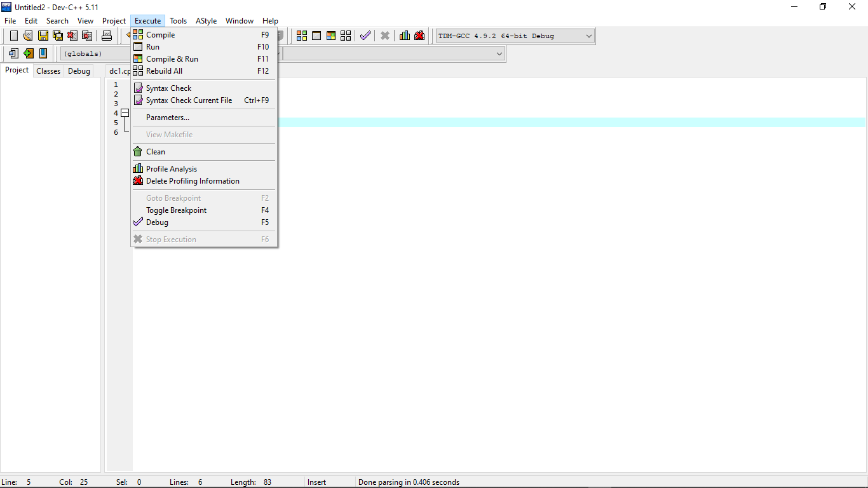Click the New file toolbar icon
868x488 pixels.
pos(13,36)
